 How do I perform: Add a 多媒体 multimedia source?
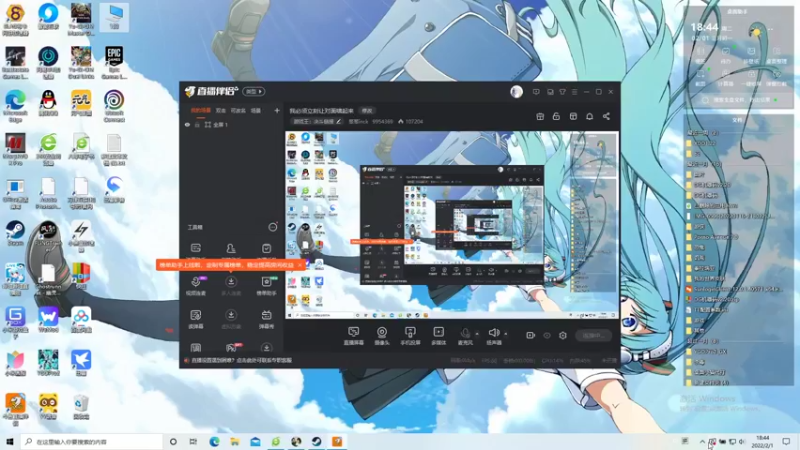[438, 336]
